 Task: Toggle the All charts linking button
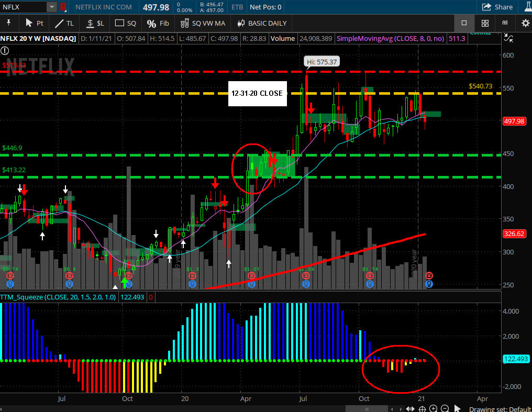(505, 23)
